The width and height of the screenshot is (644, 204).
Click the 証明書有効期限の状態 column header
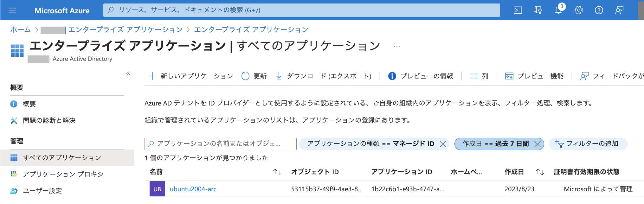587,172
